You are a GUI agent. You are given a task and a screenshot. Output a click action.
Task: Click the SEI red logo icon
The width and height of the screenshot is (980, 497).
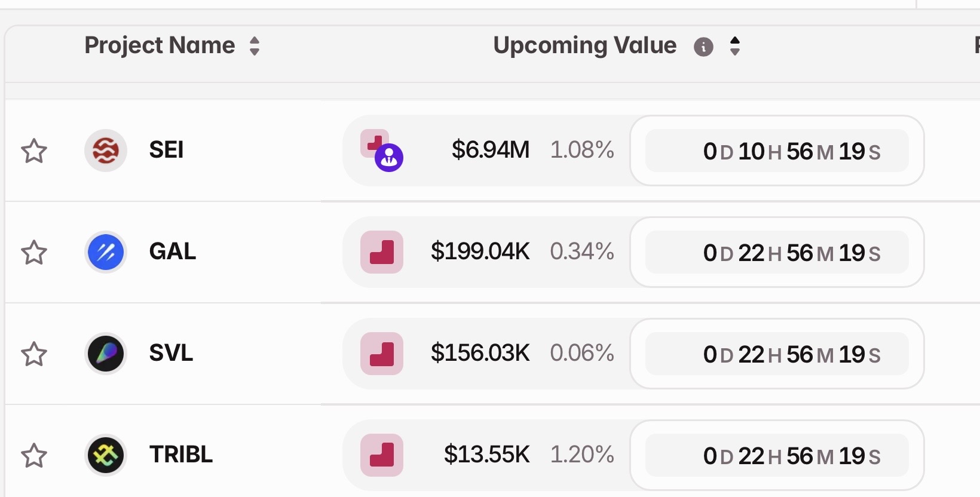[x=106, y=151]
